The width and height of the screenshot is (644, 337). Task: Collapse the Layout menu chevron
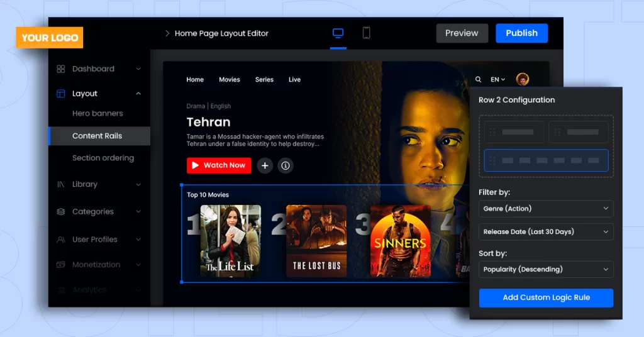138,94
